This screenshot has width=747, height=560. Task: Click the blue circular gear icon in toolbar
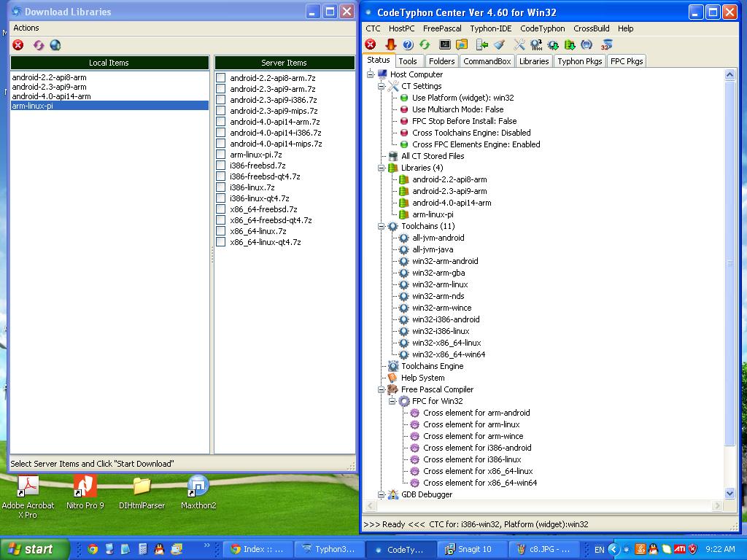click(587, 44)
